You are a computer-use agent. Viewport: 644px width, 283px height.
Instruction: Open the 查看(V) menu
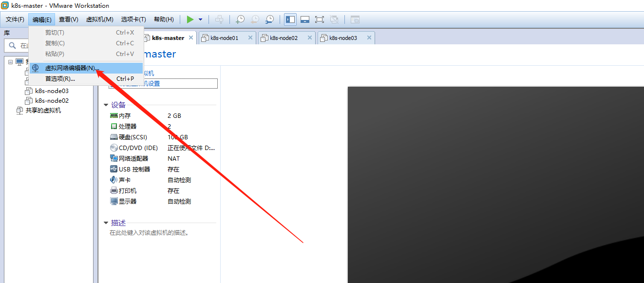coord(69,19)
